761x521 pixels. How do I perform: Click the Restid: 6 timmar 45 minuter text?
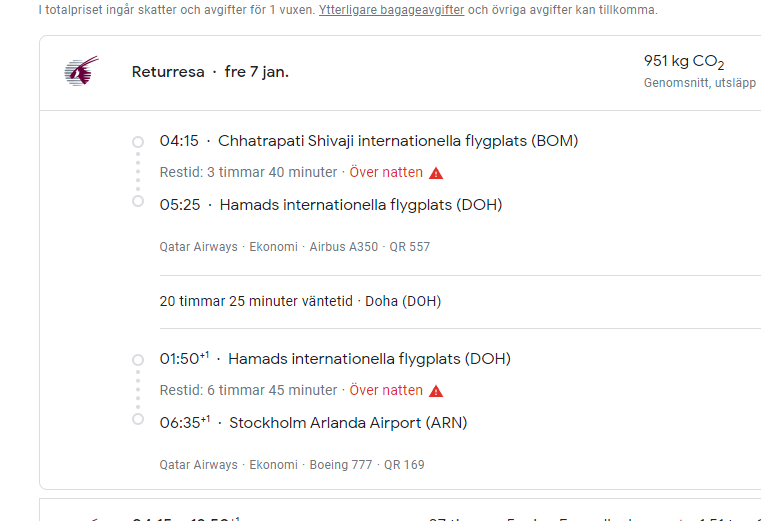(x=248, y=391)
